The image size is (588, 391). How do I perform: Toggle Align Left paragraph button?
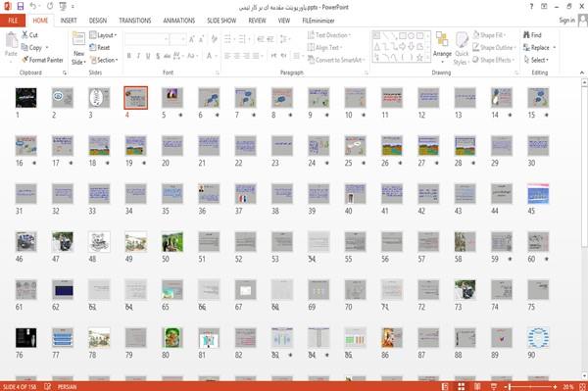click(x=227, y=56)
